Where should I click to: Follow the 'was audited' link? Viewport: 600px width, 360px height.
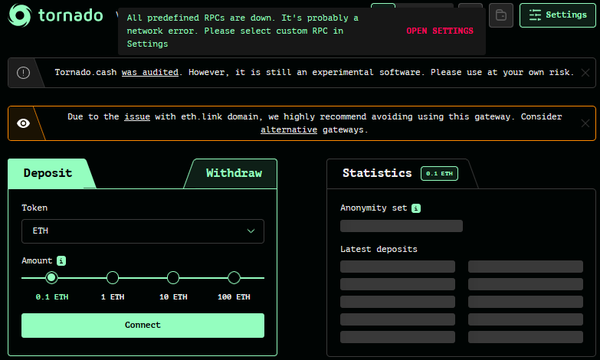point(150,72)
